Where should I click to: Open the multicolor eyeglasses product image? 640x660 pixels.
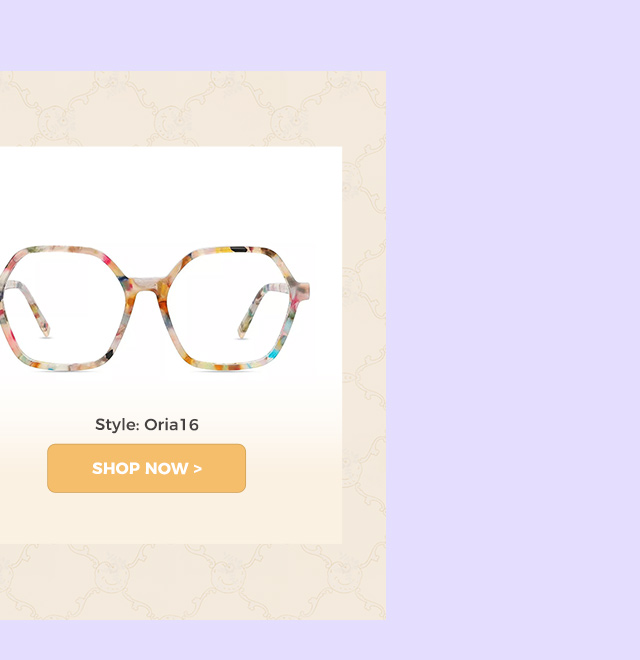click(x=155, y=309)
